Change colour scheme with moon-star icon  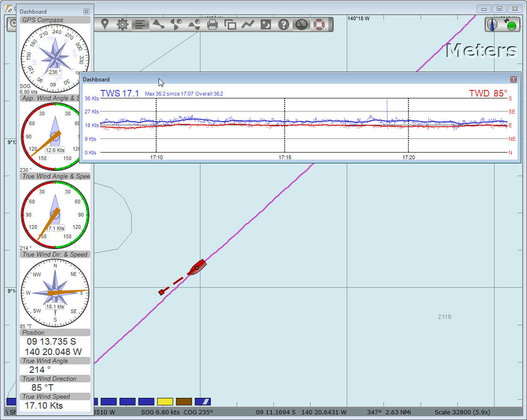(x=266, y=24)
